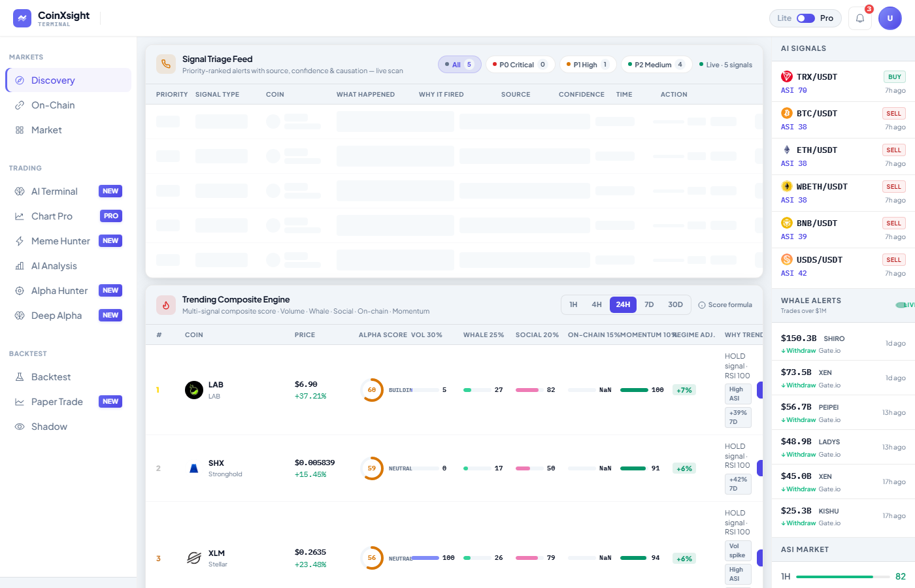Open Shadow page
This screenshot has width=915, height=588.
[69, 427]
